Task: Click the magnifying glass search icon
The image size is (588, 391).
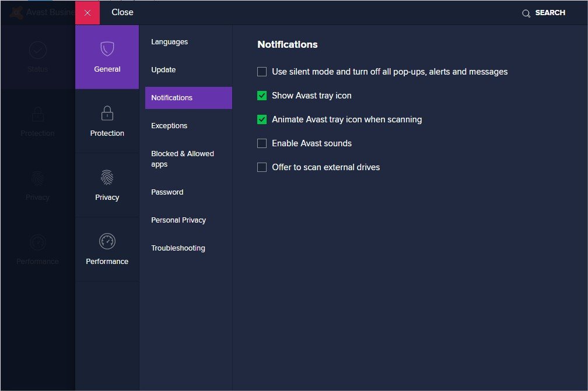Action: coord(526,13)
